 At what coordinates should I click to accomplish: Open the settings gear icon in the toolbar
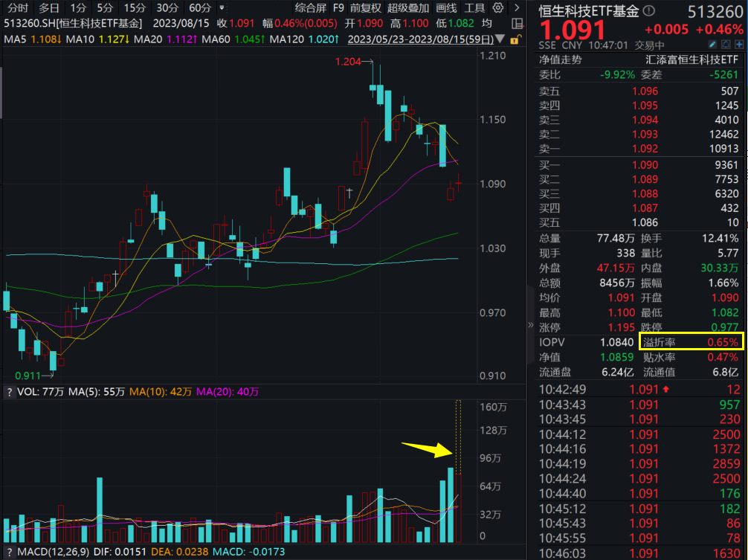[x=497, y=7]
